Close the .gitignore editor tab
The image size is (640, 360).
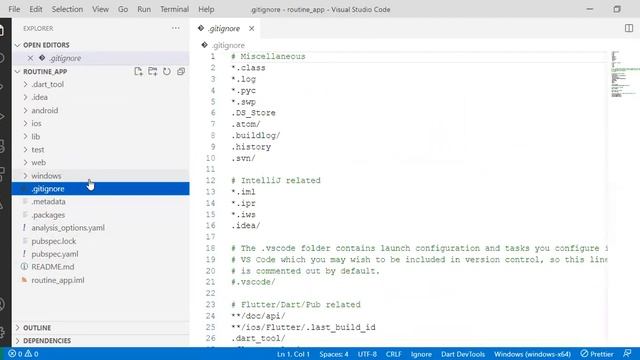(x=251, y=29)
